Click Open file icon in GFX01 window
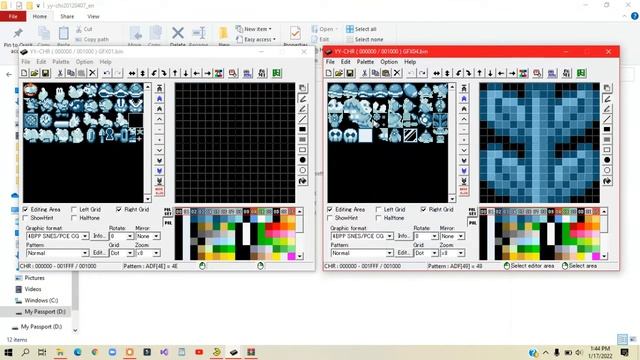The height and width of the screenshot is (360, 640). tap(35, 73)
